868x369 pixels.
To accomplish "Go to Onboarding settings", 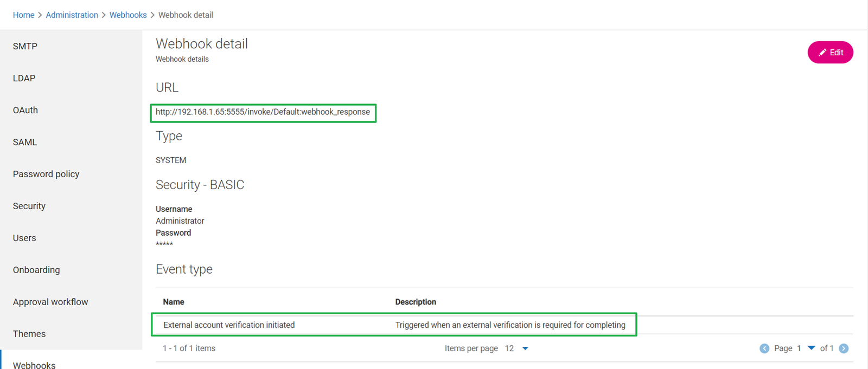I will point(36,270).
